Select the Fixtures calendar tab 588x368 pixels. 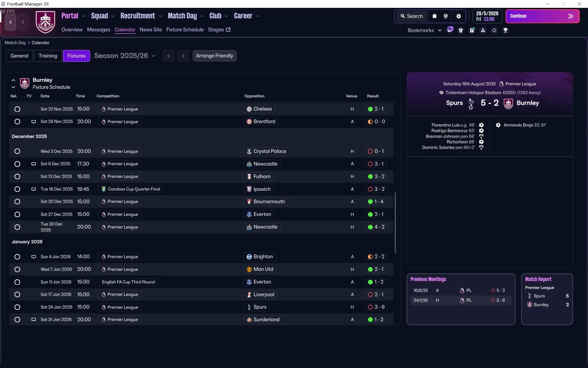pyautogui.click(x=76, y=56)
